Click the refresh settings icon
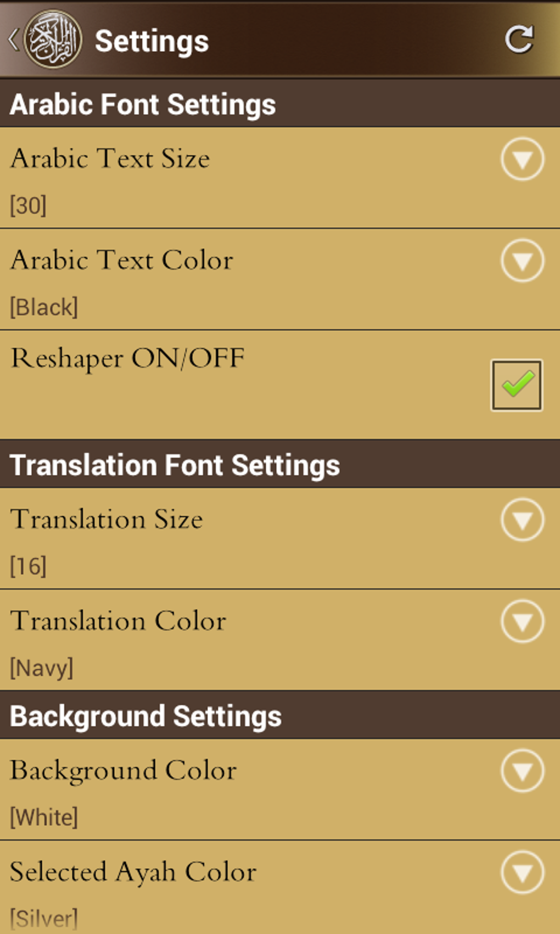 click(x=519, y=40)
